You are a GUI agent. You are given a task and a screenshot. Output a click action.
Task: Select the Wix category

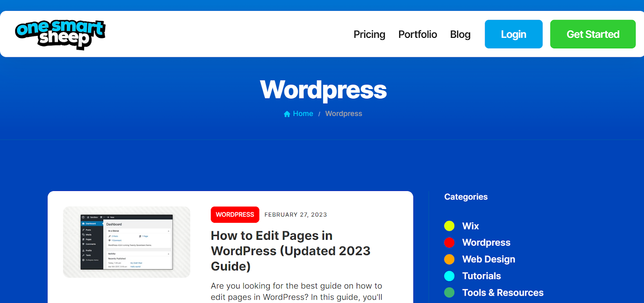click(x=471, y=226)
